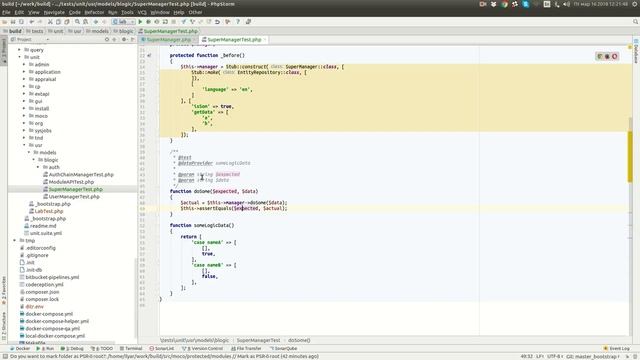Open the VCS menu
640x360 pixels.
click(142, 12)
